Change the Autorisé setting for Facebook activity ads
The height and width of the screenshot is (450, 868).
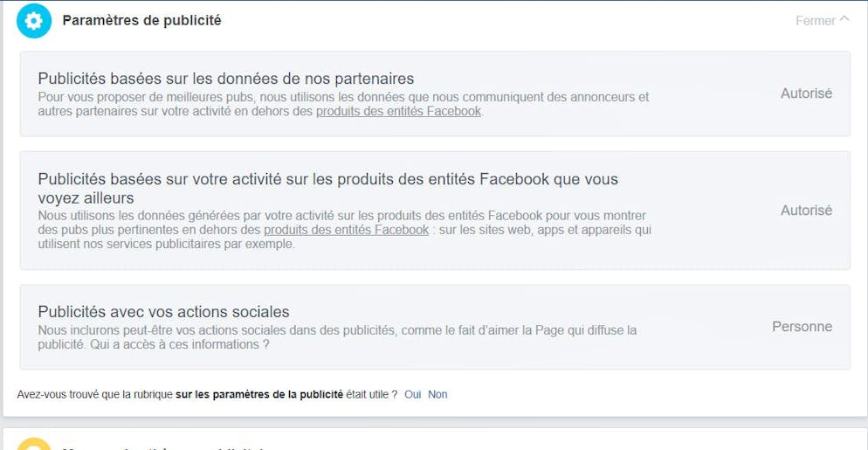[806, 211]
